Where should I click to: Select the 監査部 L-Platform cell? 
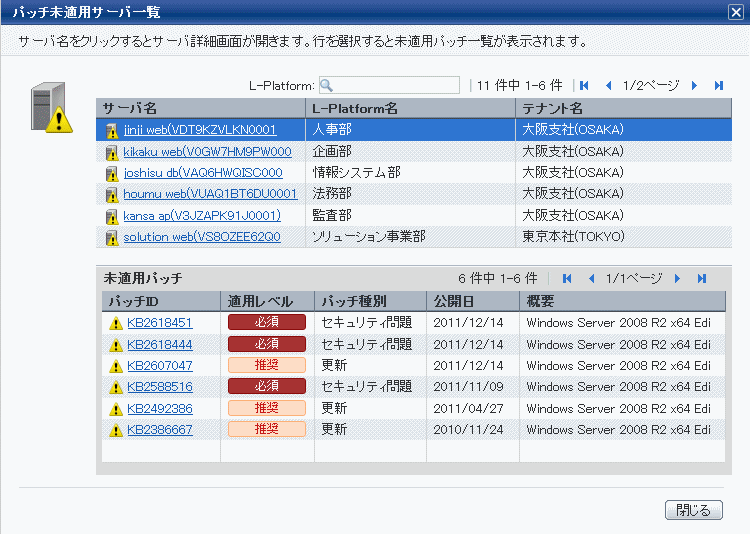[x=410, y=215]
